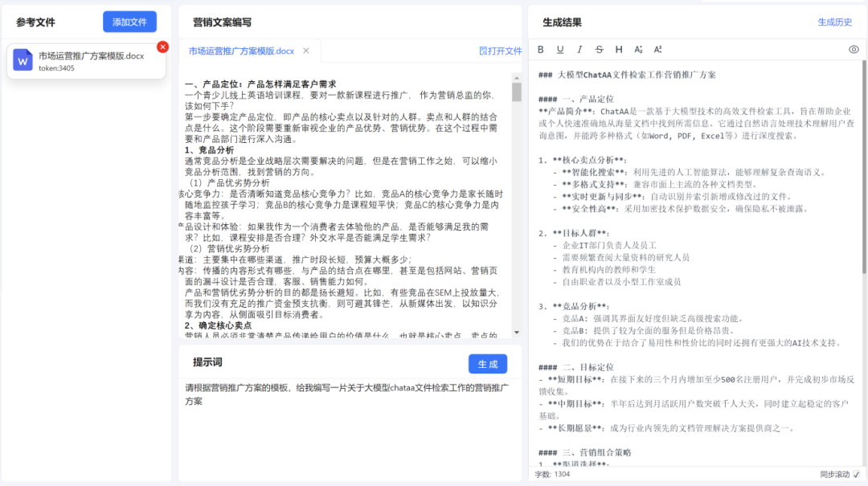Click the (2)营销优劣势分析 line
Viewport: 868px width, 486px height.
pyautogui.click(x=229, y=248)
